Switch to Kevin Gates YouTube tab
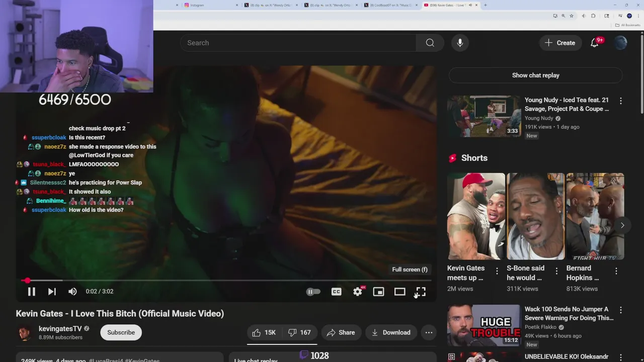 pos(450,5)
